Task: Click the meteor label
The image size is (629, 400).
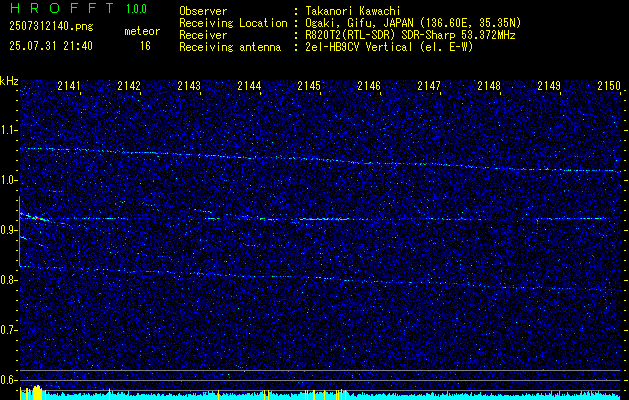Action: point(142,31)
